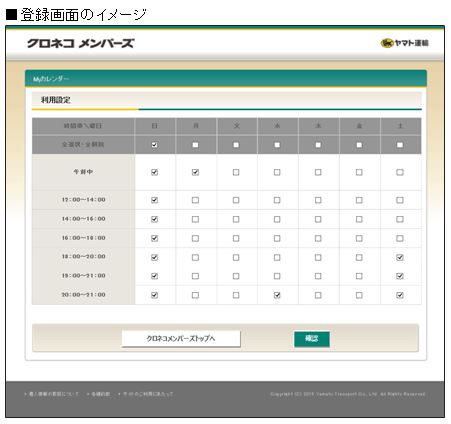Check 19:00~21:00 checkbox for 水
This screenshot has height=424, width=451.
[x=277, y=276]
